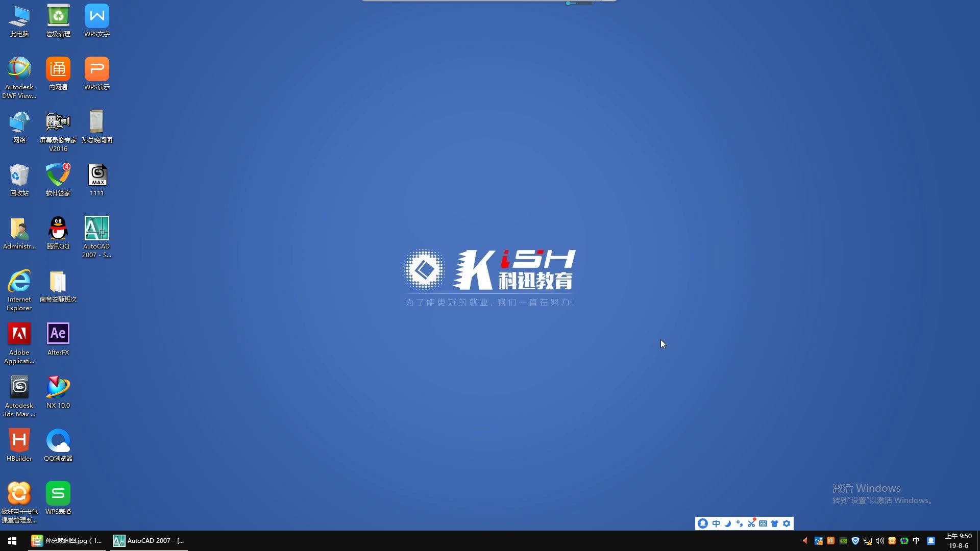
Task: Open the NVIDIA tray icon
Action: point(843,541)
